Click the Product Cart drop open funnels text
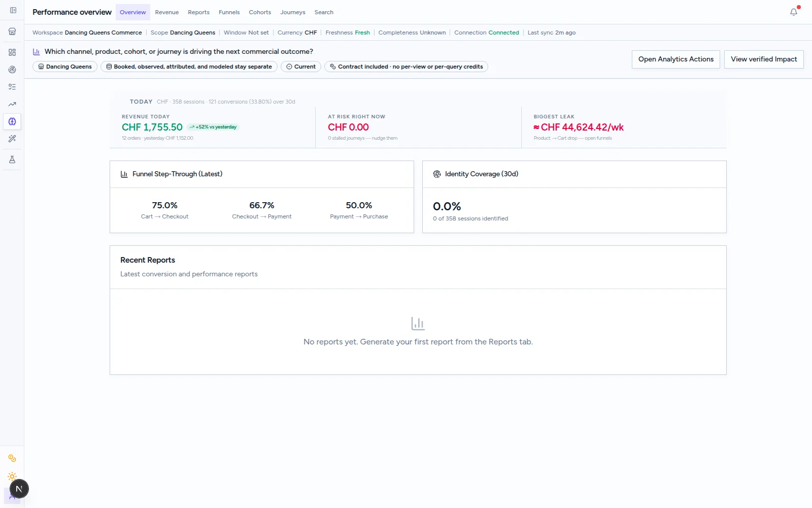Screen dimensions: 812x508 [x=572, y=138]
